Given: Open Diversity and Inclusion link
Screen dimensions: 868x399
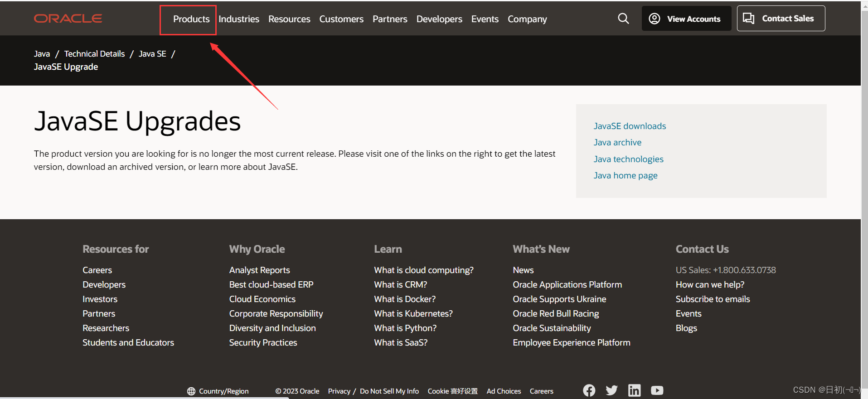Looking at the screenshot, I should coord(272,328).
